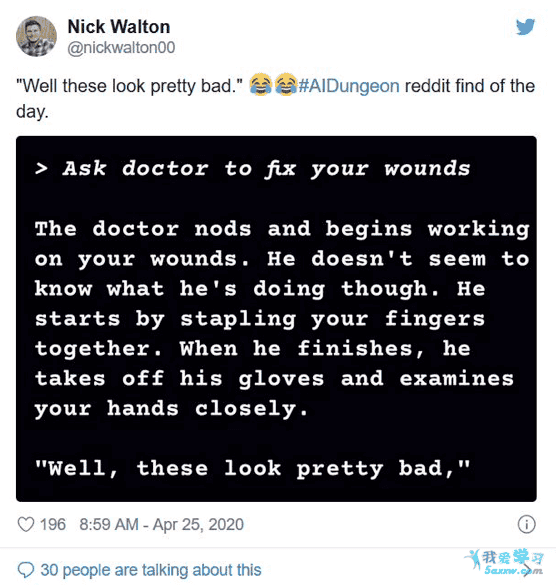Follow the #AIDungeon hashtag link
Viewport: 556px width, 585px height.
[x=349, y=86]
